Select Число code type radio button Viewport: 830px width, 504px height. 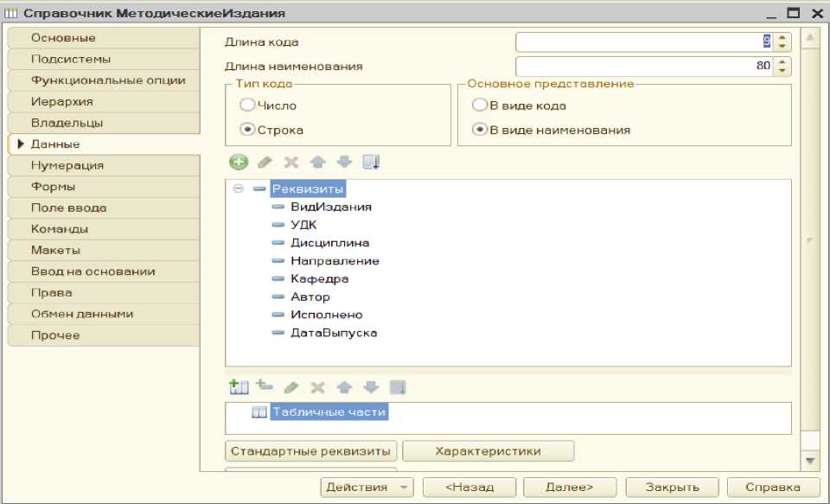pyautogui.click(x=247, y=105)
